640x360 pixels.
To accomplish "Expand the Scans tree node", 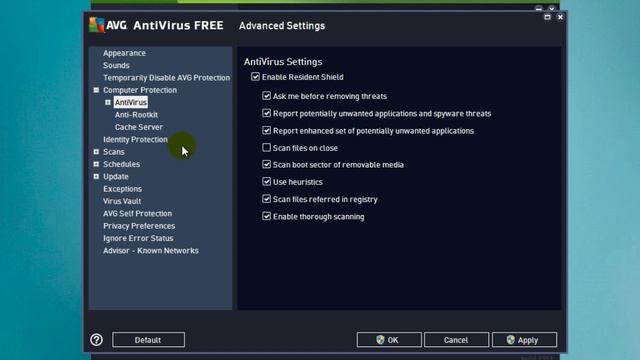I will coord(96,152).
